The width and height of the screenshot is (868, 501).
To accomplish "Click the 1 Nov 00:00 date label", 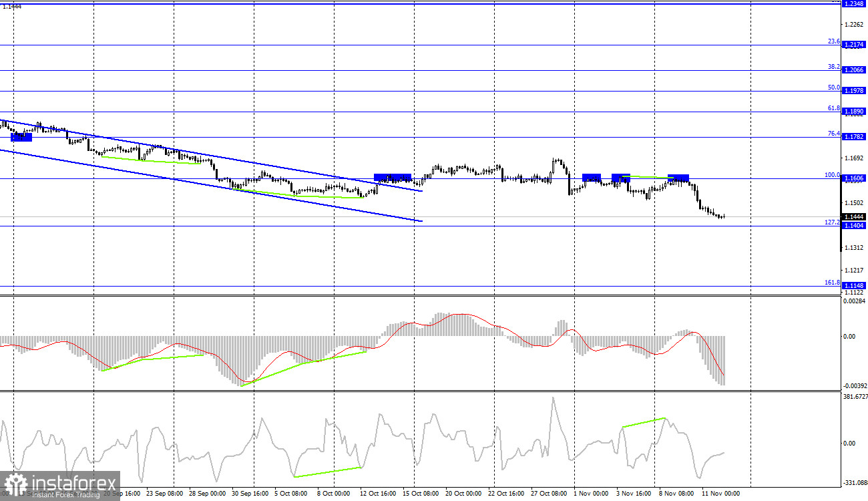I will (590, 494).
